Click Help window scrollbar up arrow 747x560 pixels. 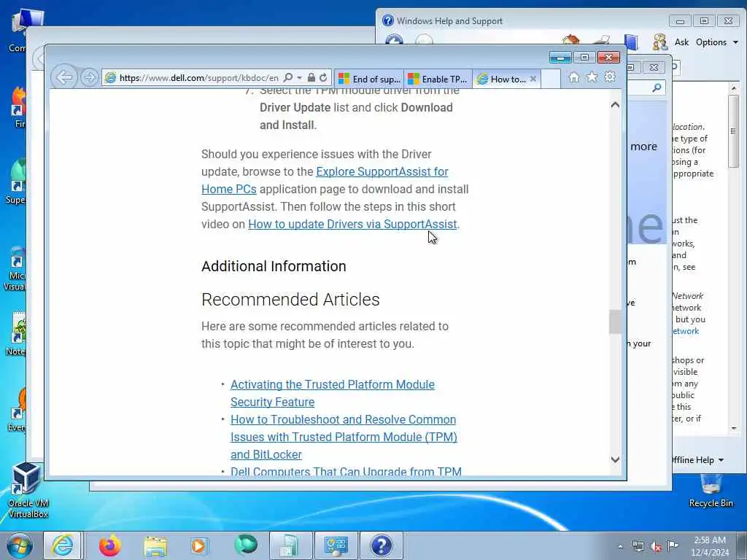click(734, 88)
